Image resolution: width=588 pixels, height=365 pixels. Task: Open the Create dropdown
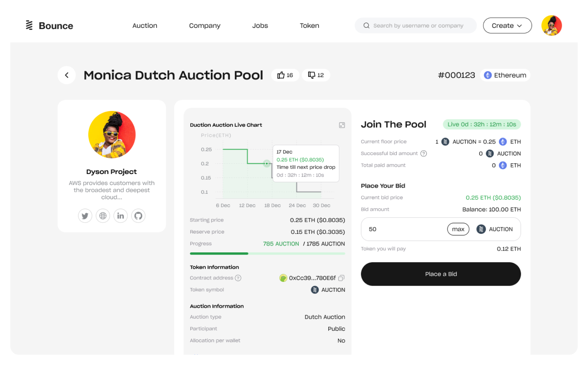[x=507, y=26]
